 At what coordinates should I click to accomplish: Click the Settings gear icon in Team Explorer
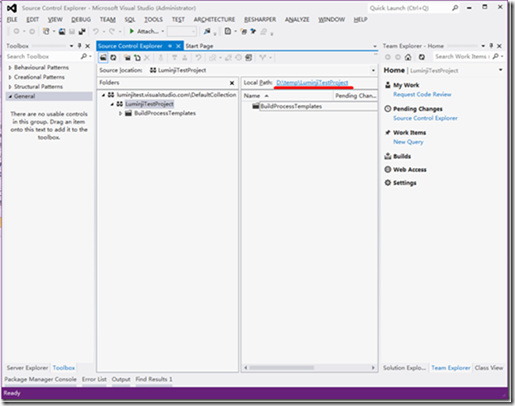coord(388,183)
